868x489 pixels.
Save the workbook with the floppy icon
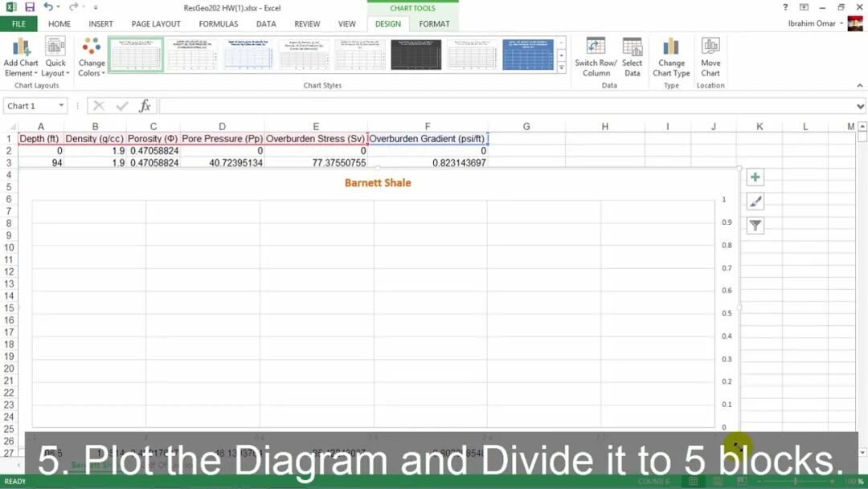[x=30, y=7]
